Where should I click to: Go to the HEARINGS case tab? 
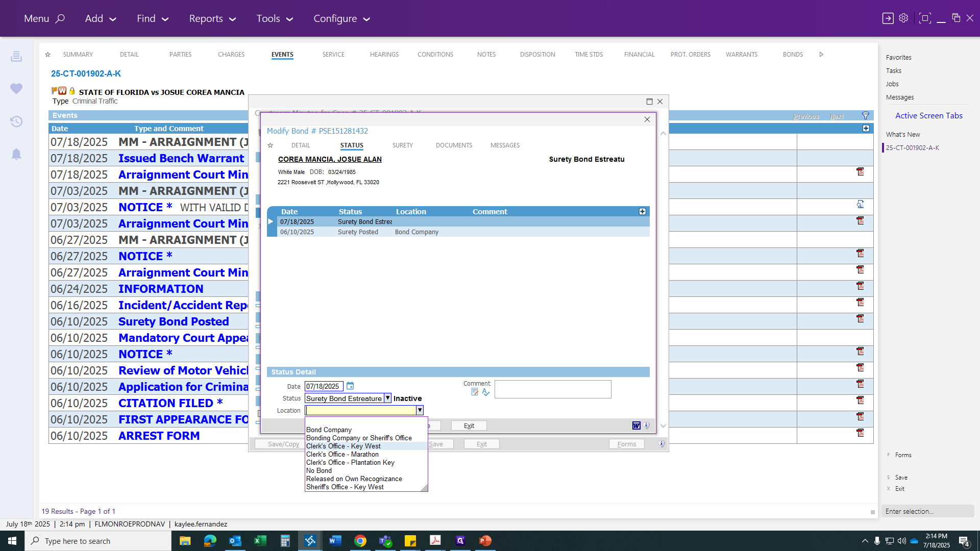tap(384, 55)
